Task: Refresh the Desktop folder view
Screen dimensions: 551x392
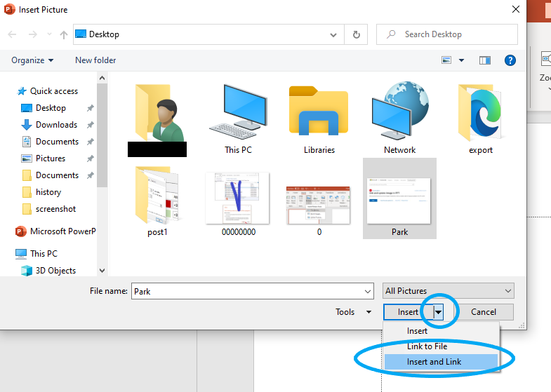Action: 356,34
